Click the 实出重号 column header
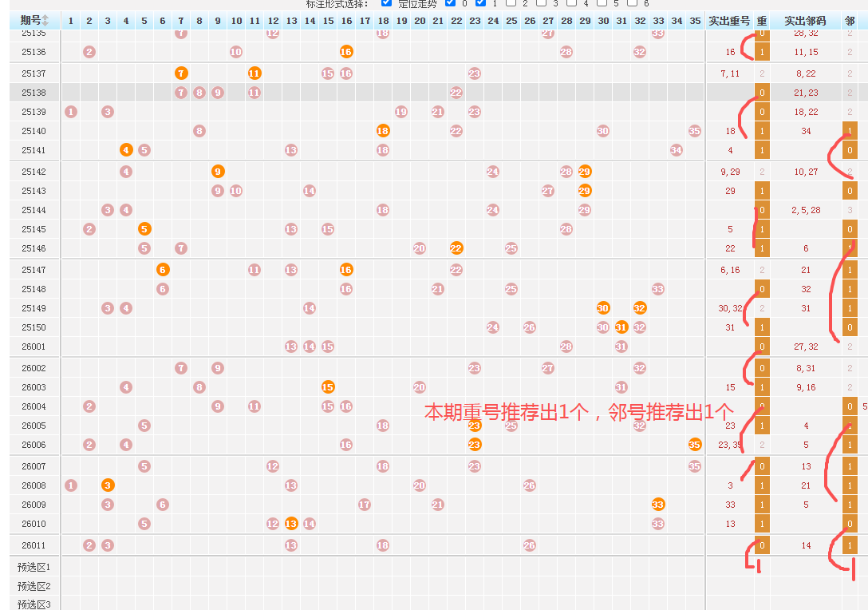The width and height of the screenshot is (868, 610). point(729,21)
